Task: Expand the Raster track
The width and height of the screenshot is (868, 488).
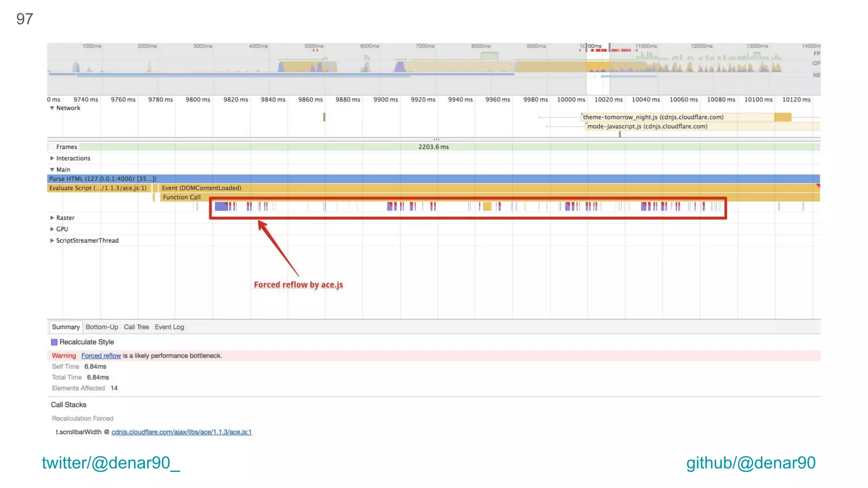Action: click(52, 218)
